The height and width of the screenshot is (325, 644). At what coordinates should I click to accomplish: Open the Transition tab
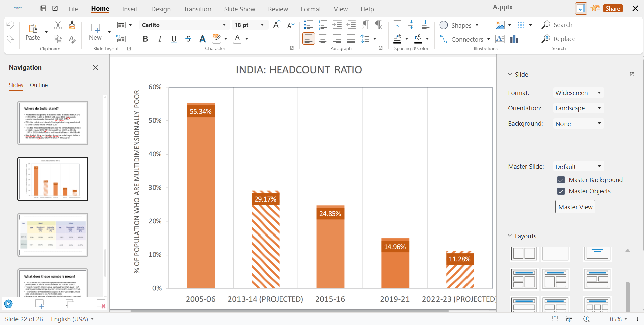click(197, 9)
